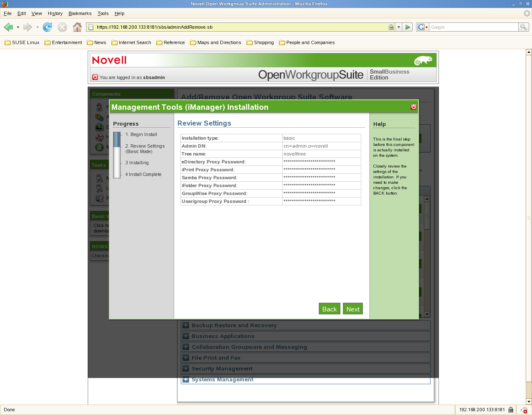Close the iManager Installation dialog
The image size is (532, 415).
pyautogui.click(x=414, y=107)
